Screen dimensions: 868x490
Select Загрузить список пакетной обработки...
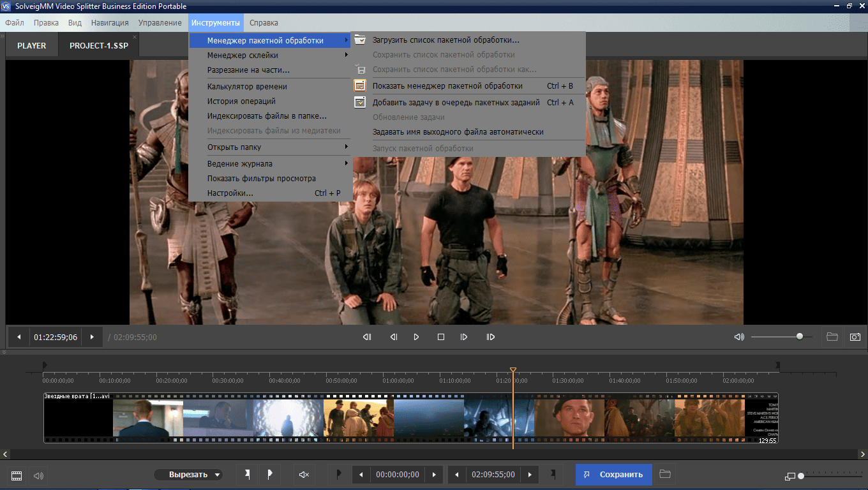coord(445,40)
